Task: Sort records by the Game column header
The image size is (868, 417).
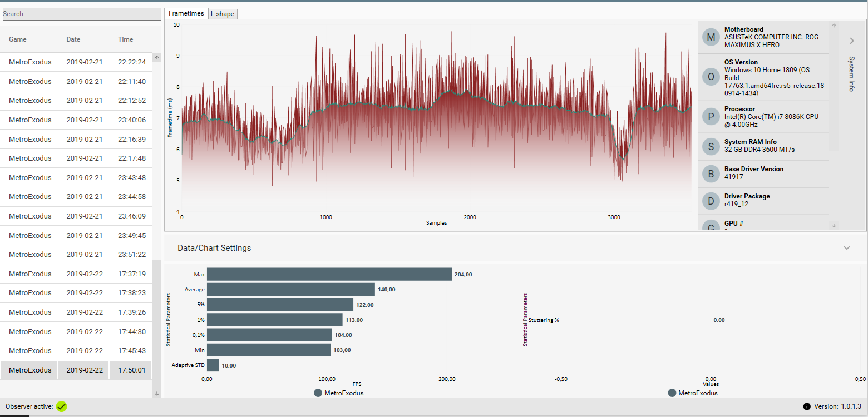Action: (18, 39)
